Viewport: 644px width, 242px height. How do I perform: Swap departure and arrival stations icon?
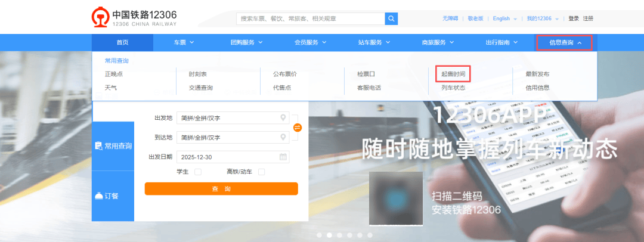(298, 128)
